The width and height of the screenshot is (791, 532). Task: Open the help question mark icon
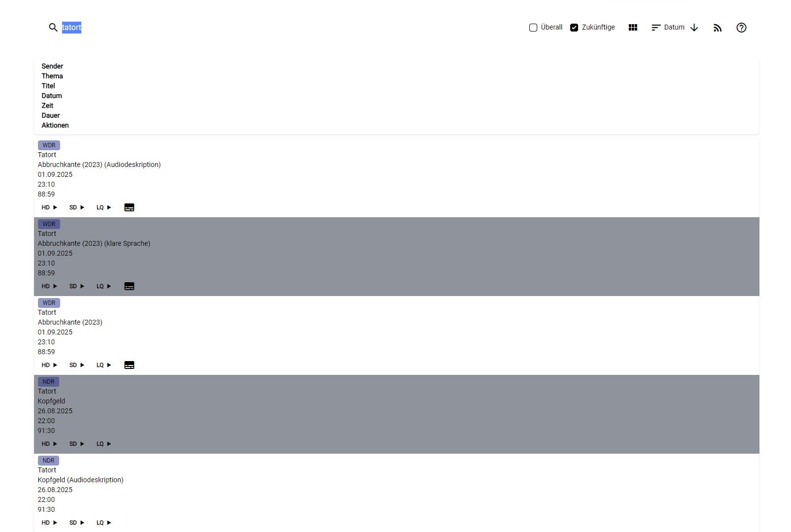click(741, 28)
